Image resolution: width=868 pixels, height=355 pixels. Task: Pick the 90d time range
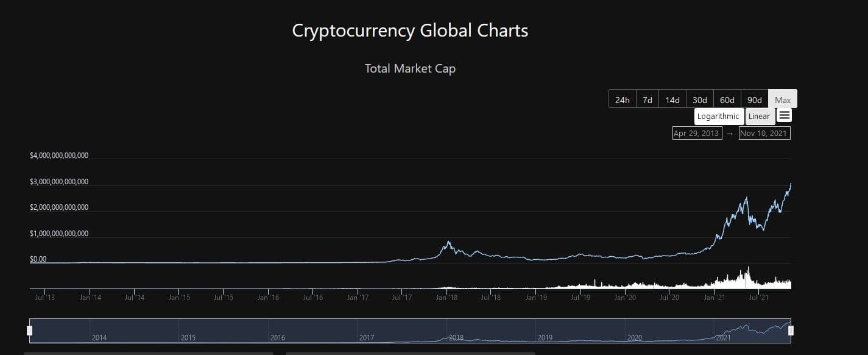(755, 99)
